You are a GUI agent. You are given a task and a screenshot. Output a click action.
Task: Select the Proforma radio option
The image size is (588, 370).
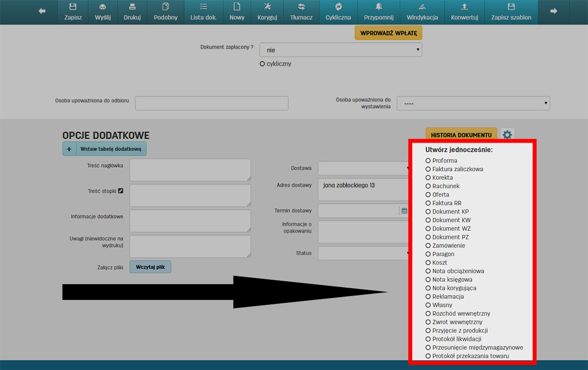pyautogui.click(x=428, y=161)
